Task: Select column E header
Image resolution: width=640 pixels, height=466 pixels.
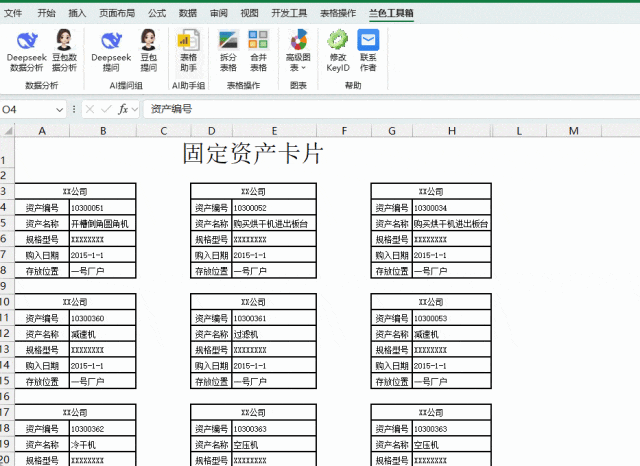Action: click(274, 131)
